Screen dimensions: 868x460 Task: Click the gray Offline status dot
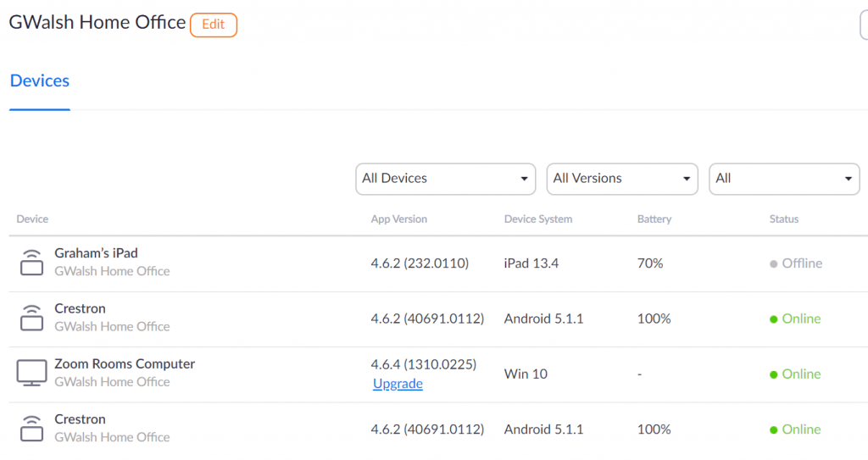[x=773, y=264]
